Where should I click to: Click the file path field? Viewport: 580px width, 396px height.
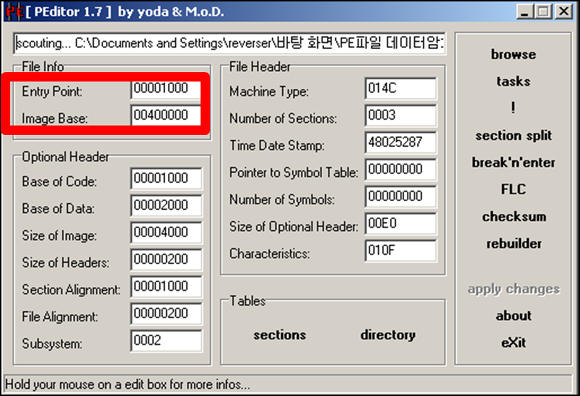(x=229, y=44)
